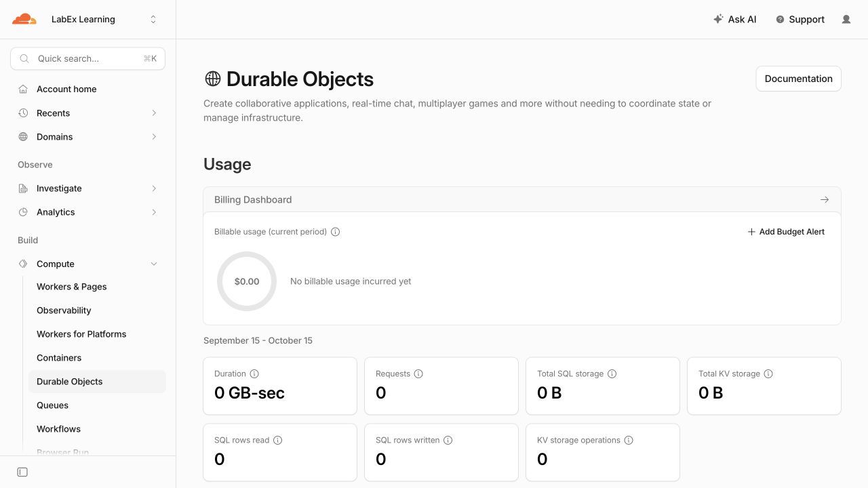
Task: Click the Account home house icon
Action: coord(23,89)
